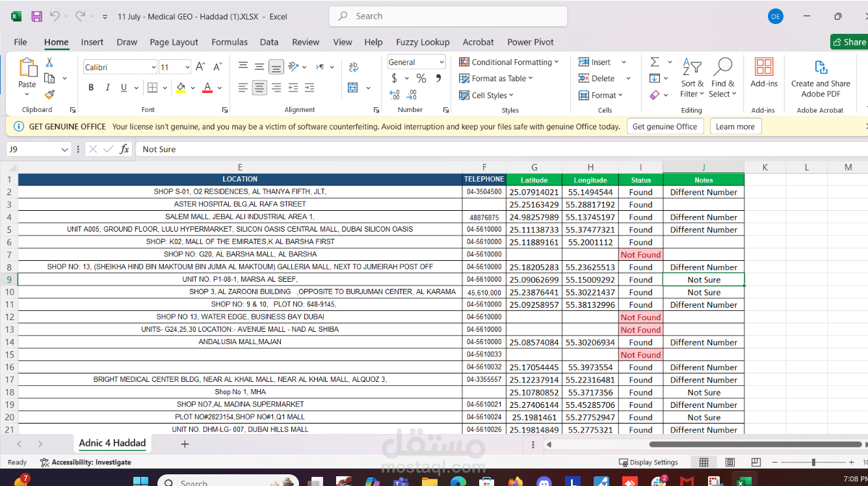
Task: Click the Orientation text-angle icon
Action: (x=293, y=66)
